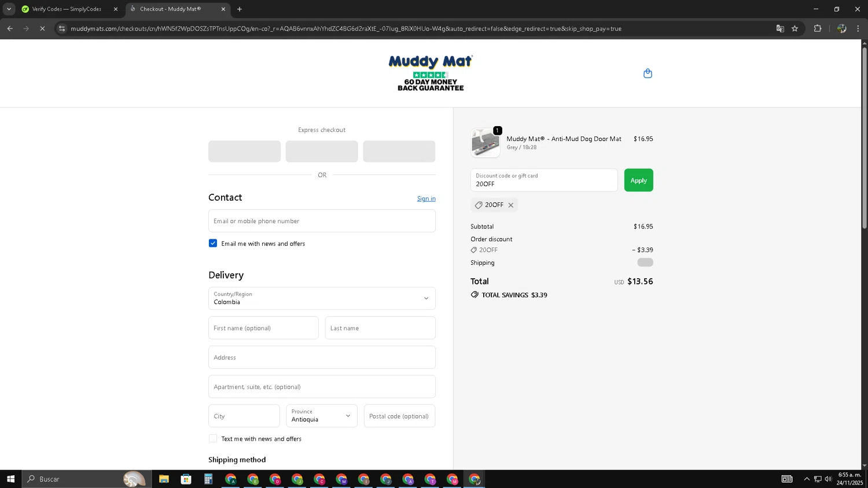Open the Province Antioquia dropdown
Viewport: 868px width, 488px height.
(x=322, y=416)
